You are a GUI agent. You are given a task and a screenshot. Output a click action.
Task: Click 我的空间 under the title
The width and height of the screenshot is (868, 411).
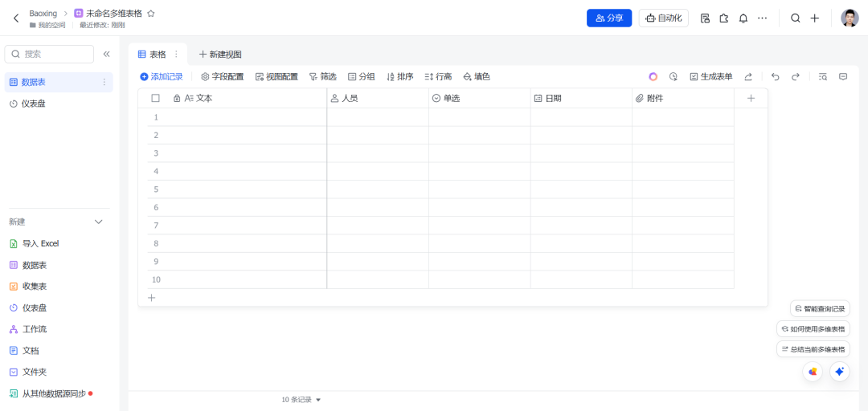point(47,25)
